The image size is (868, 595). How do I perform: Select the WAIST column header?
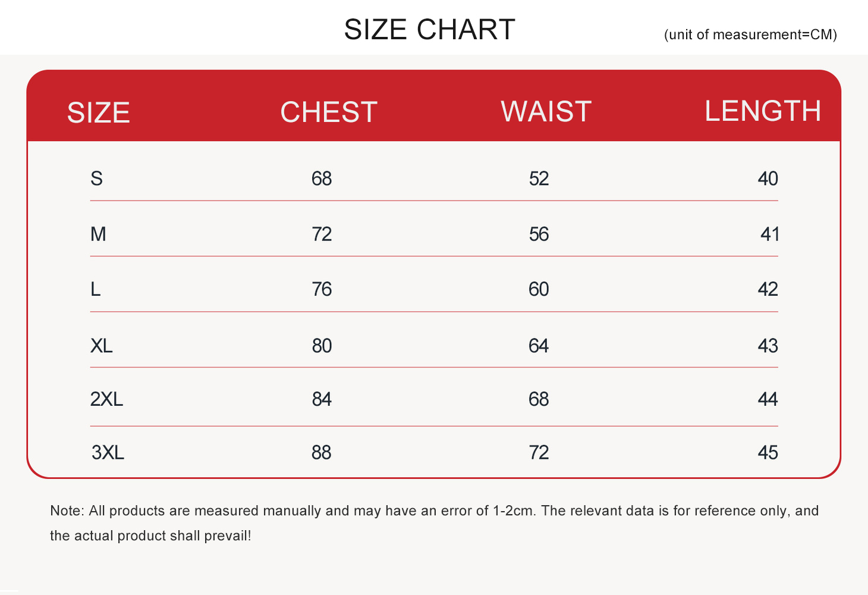(546, 111)
